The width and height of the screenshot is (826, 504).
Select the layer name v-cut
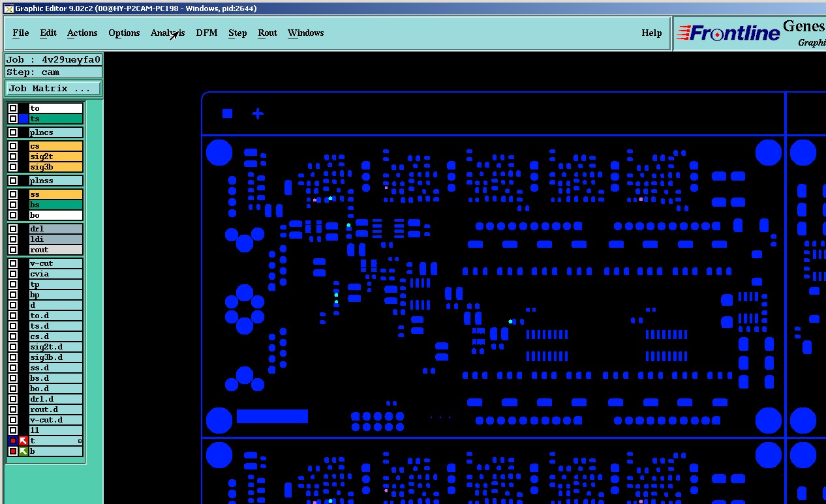tap(56, 263)
